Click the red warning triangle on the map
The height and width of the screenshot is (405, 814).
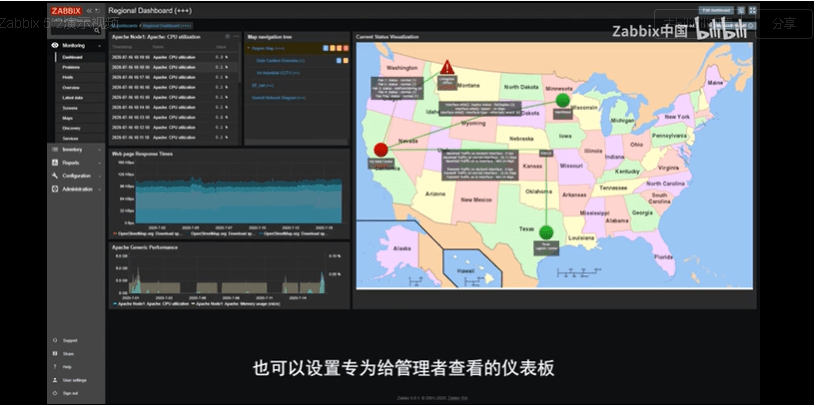coord(447,68)
